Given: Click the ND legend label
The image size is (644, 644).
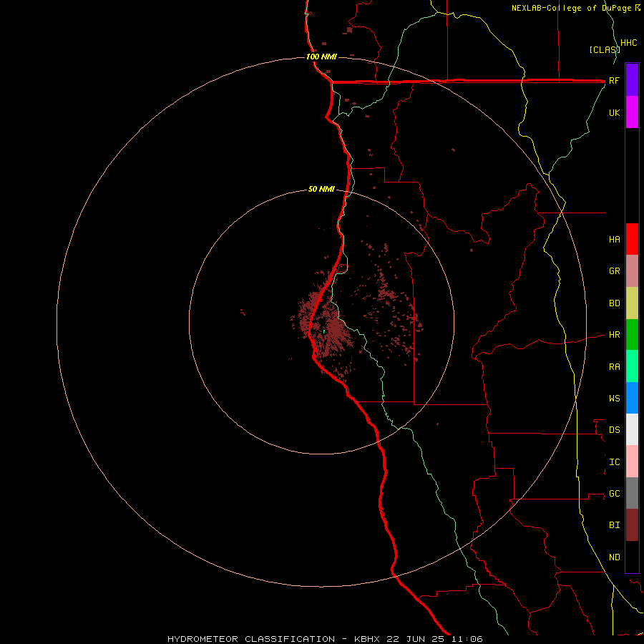Looking at the screenshot, I should [614, 557].
